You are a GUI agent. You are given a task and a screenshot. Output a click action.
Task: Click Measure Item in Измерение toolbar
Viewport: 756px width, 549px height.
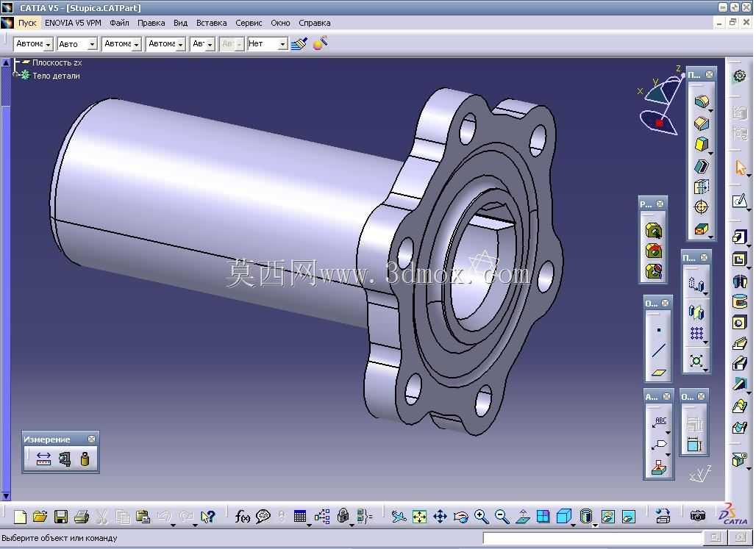click(65, 459)
